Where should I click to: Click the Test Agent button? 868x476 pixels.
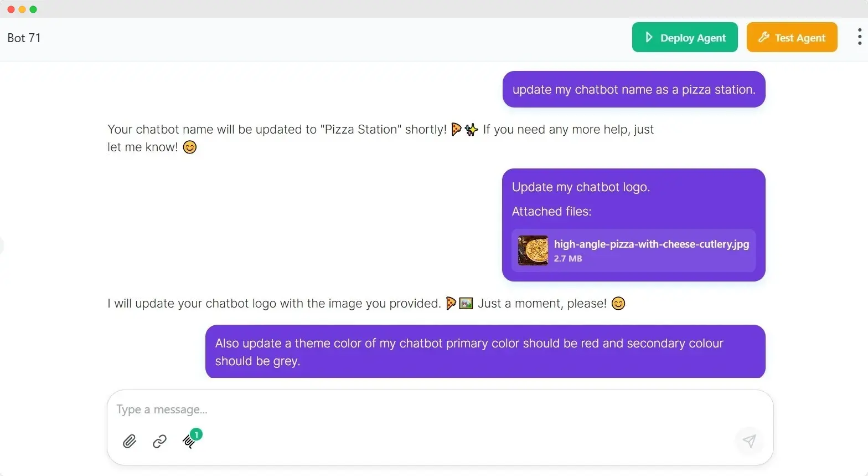(x=792, y=37)
